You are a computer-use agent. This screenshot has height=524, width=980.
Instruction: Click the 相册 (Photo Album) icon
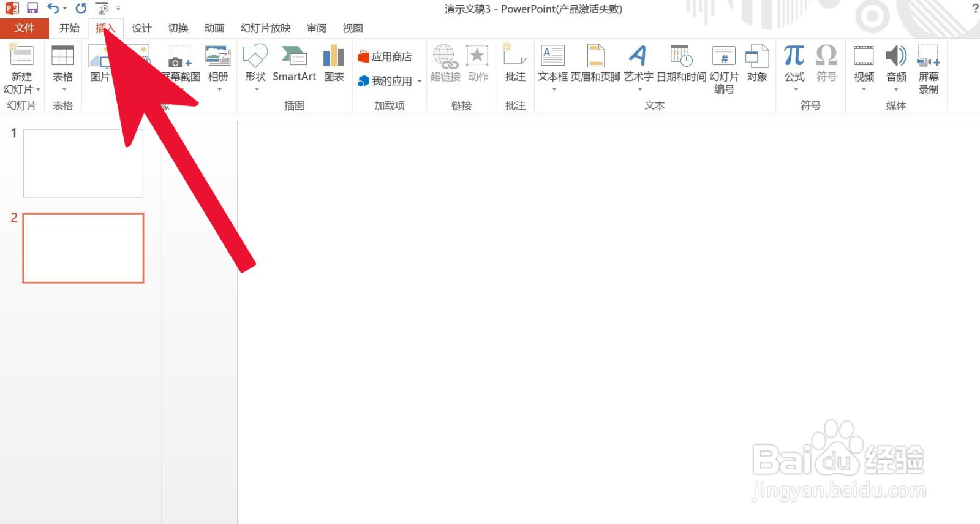tap(218, 55)
